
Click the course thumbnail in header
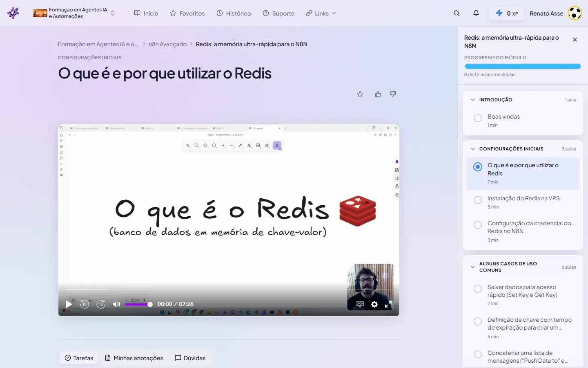(40, 13)
